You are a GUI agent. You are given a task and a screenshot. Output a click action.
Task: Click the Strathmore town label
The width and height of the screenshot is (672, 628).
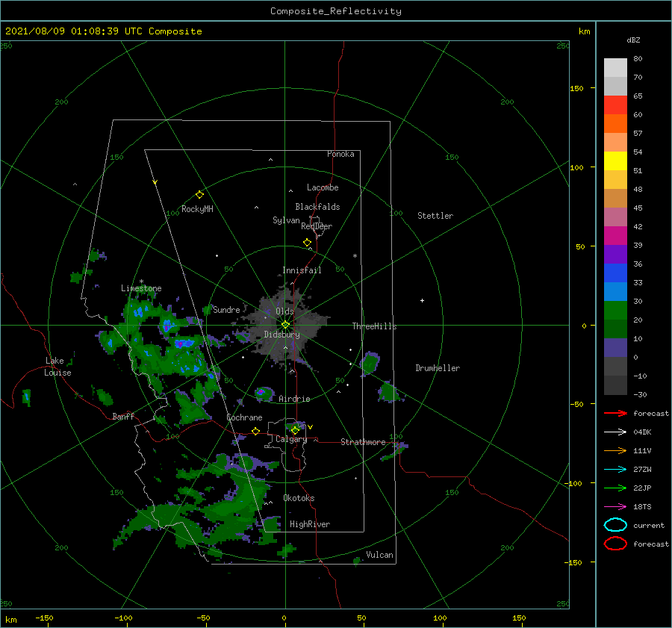363,442
